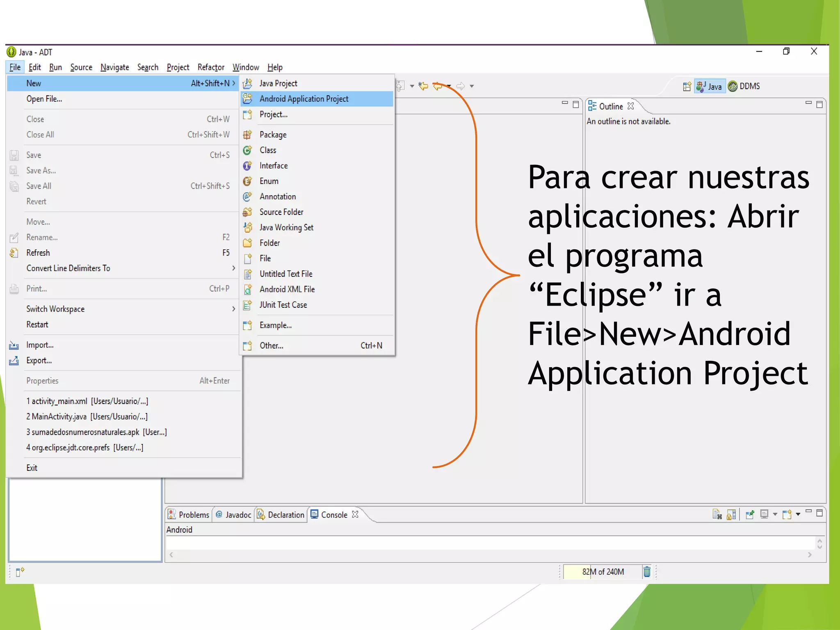This screenshot has height=630, width=840.
Task: Toggle the Scroll Lock console icon
Action: click(x=731, y=514)
